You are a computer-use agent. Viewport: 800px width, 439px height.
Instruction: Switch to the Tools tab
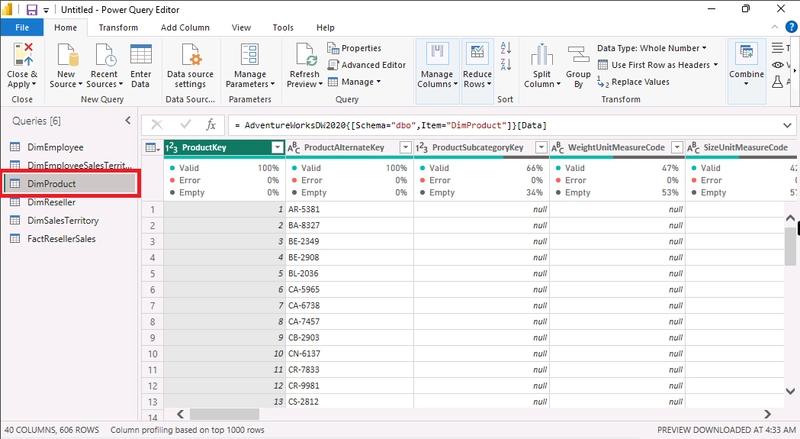click(283, 28)
